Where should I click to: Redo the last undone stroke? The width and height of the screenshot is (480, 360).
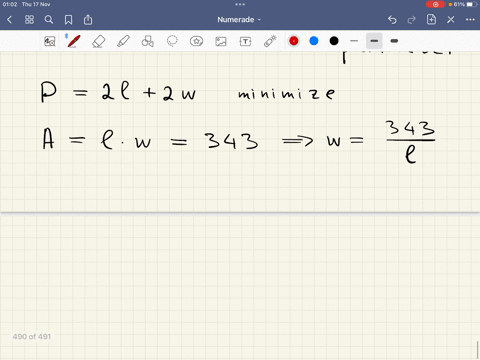click(412, 20)
